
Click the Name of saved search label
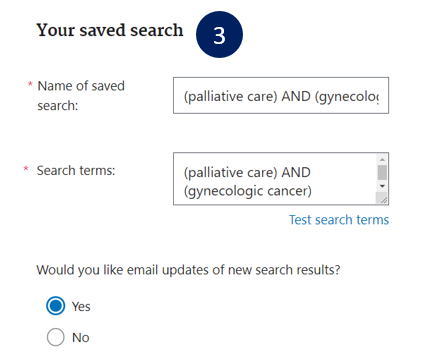pos(81,96)
